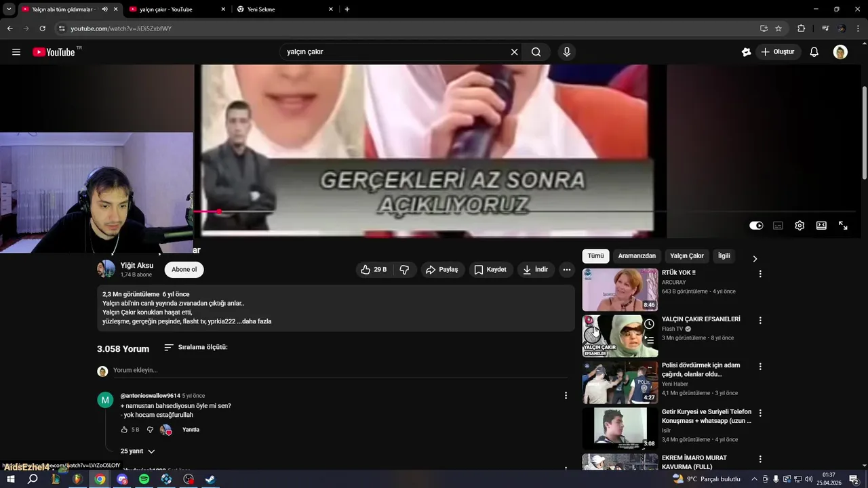This screenshot has height=488, width=868.
Task: Mute the playing tab's audio icon
Action: click(x=104, y=9)
